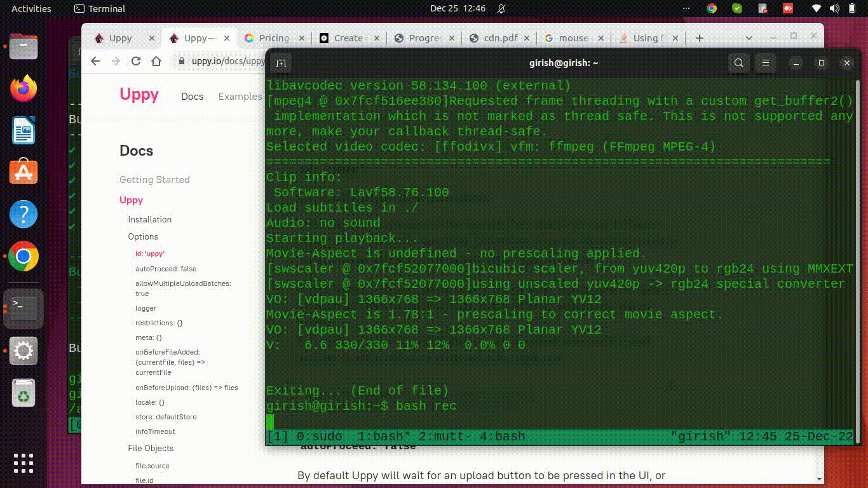Show applications grid in the dock

tap(24, 463)
